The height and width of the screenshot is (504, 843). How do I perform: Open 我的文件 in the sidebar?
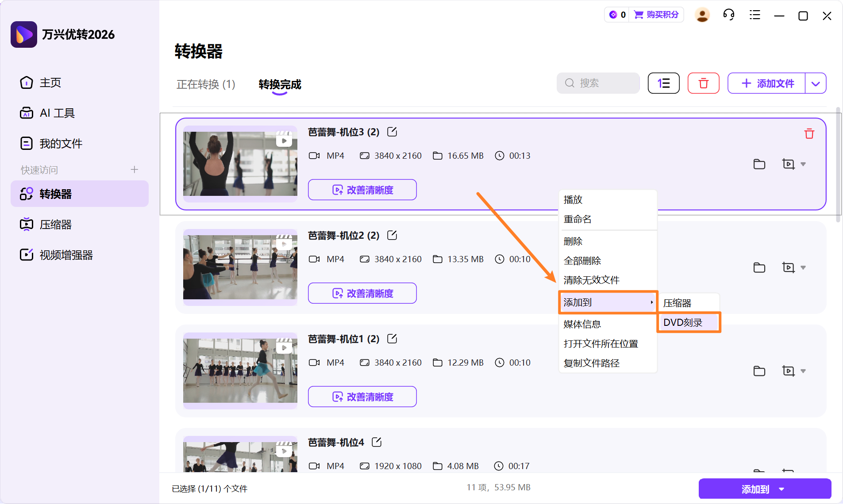pyautogui.click(x=60, y=143)
